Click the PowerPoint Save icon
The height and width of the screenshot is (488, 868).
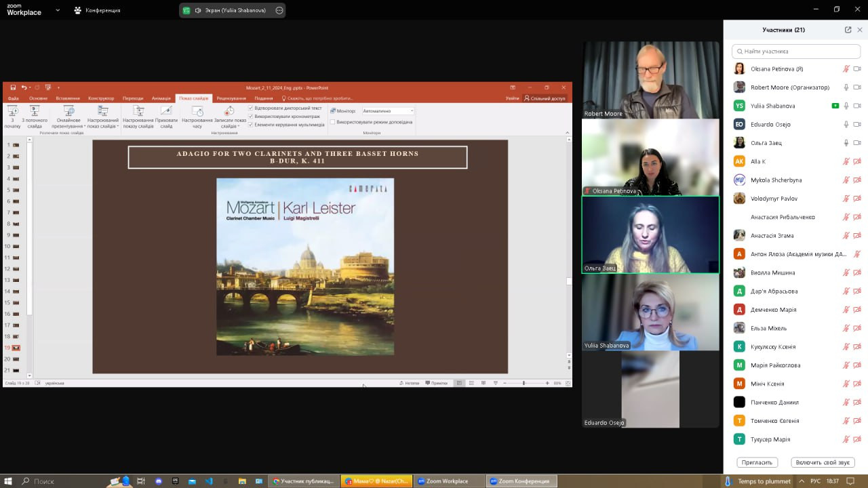click(x=13, y=87)
